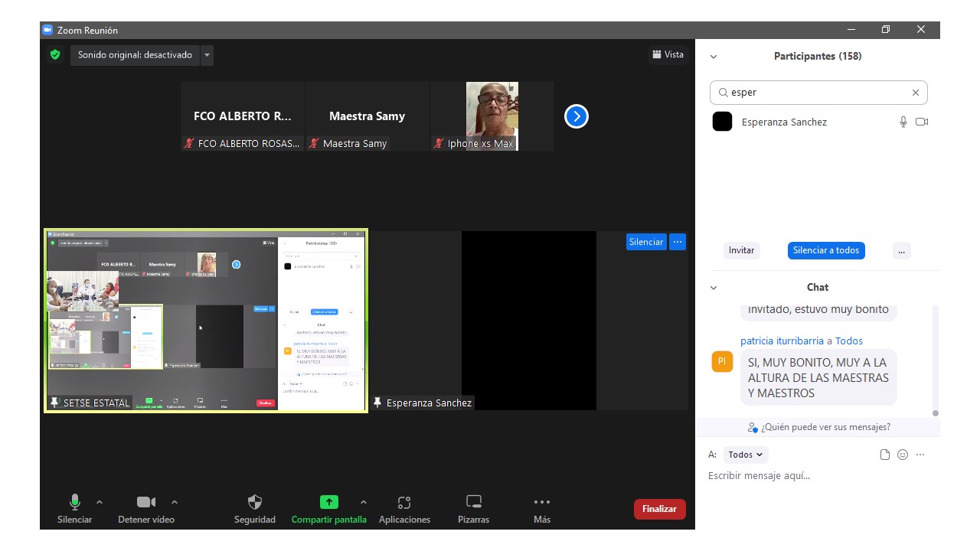Open the chat recipient Todos dropdown
The width and height of the screenshot is (980, 551).
745,455
